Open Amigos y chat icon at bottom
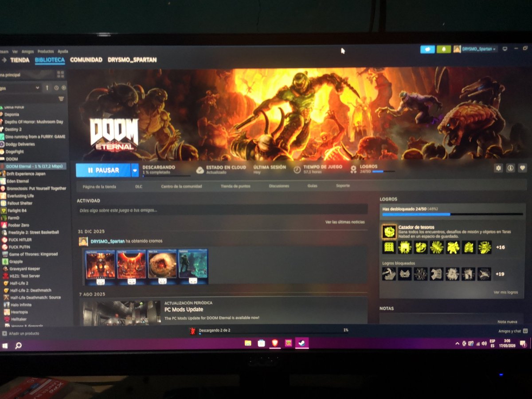The width and height of the screenshot is (532, 399). 525,331
